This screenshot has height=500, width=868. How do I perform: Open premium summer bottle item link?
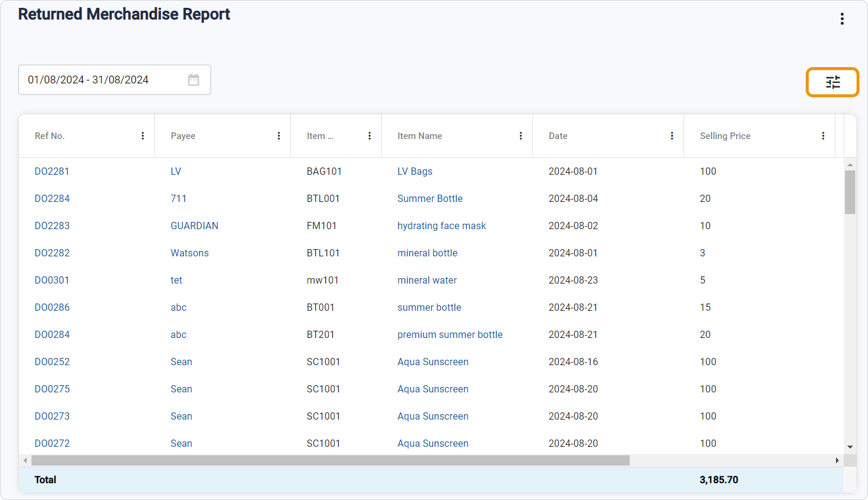pyautogui.click(x=450, y=334)
